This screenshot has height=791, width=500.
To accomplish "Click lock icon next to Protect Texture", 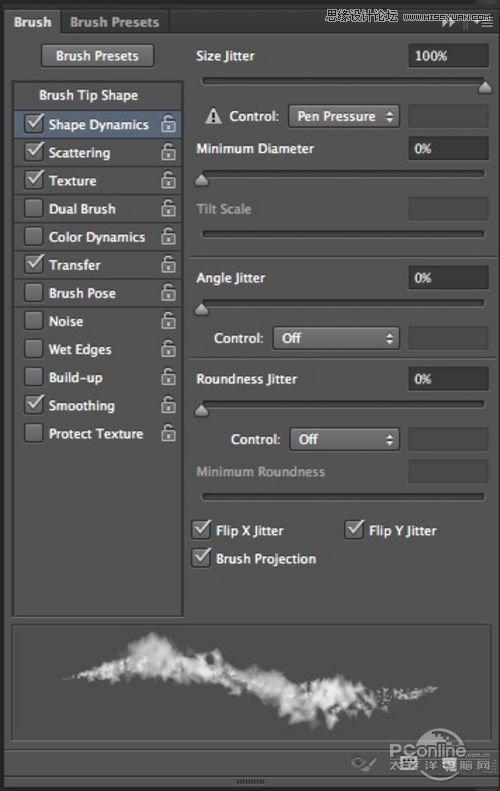I will point(169,433).
